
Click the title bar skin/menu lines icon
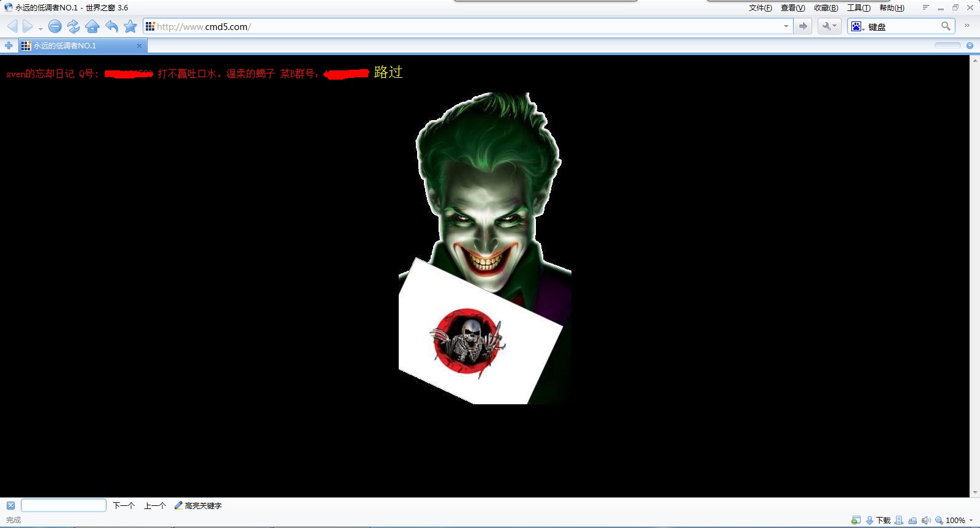tap(925, 7)
